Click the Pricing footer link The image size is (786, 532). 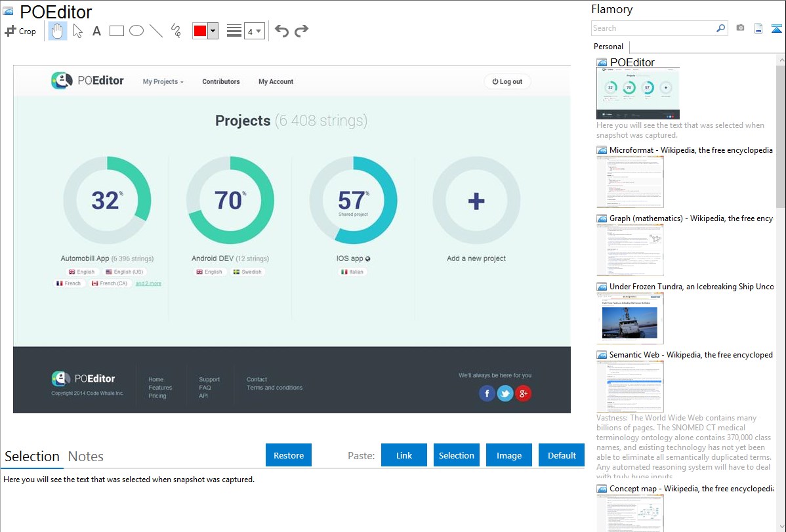[x=157, y=396]
